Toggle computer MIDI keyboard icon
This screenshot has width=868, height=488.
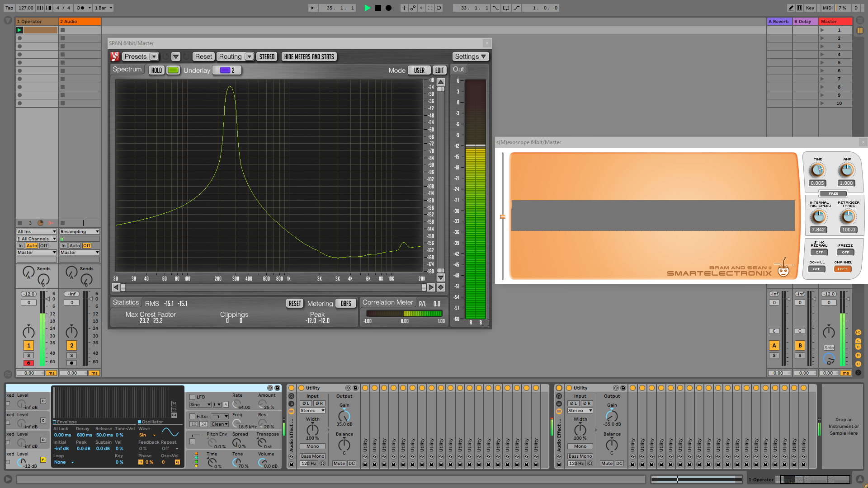[x=800, y=8]
